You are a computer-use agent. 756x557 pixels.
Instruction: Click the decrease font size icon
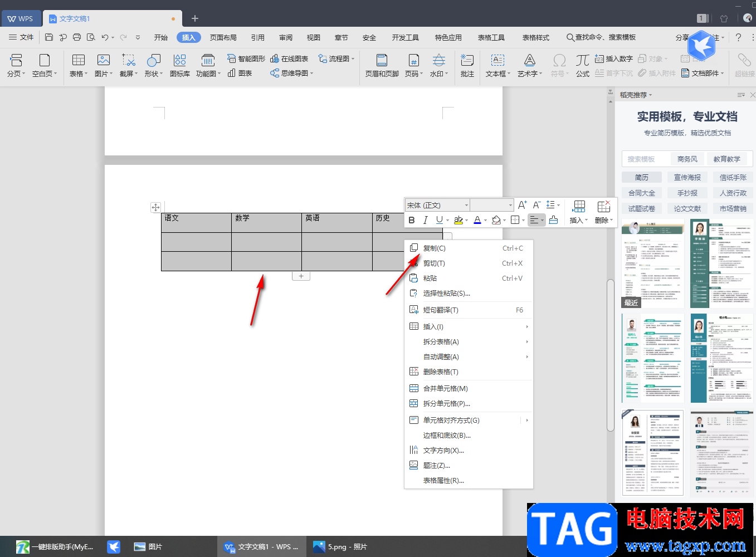536,205
